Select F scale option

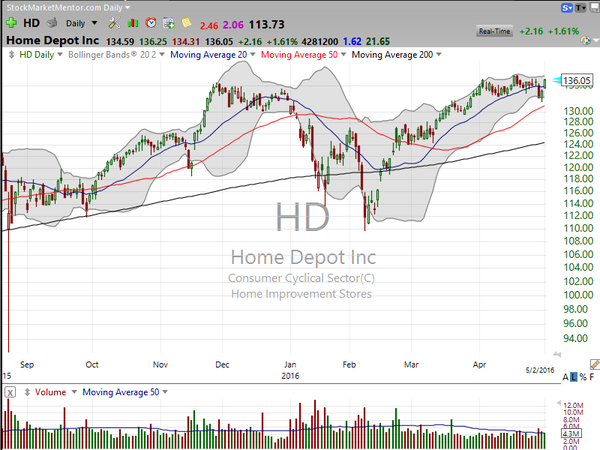tap(592, 377)
